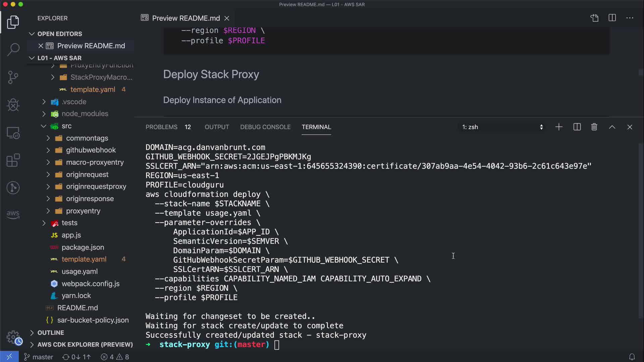Switch to the PROBLEMS tab
This screenshot has width=644, height=362.
(161, 127)
